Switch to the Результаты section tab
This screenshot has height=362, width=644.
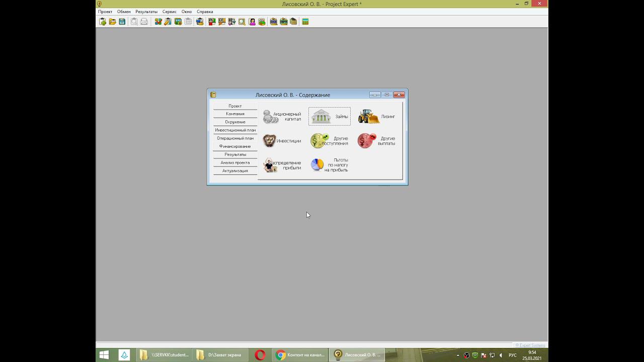(235, 154)
